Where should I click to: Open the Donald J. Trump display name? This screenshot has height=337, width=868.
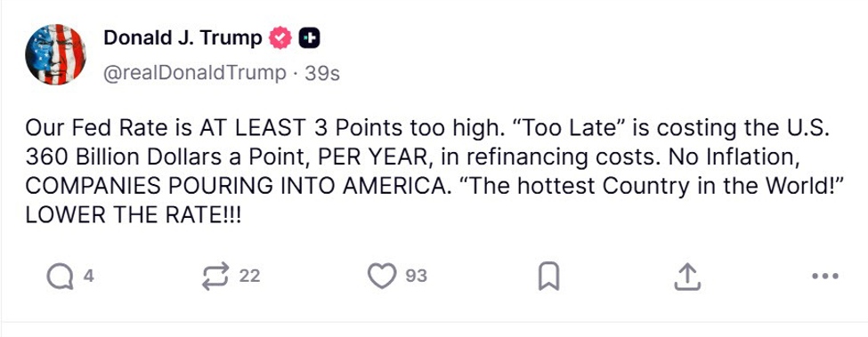click(183, 37)
